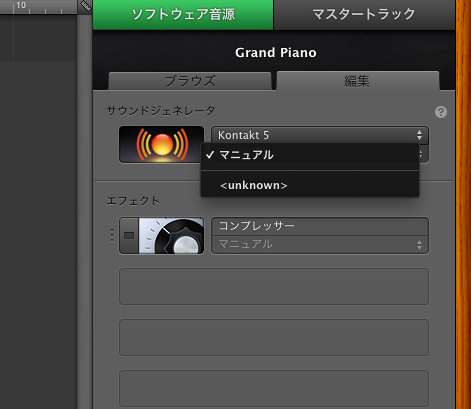Select the 編集 tab
The width and height of the screenshot is (471, 409).
click(358, 81)
